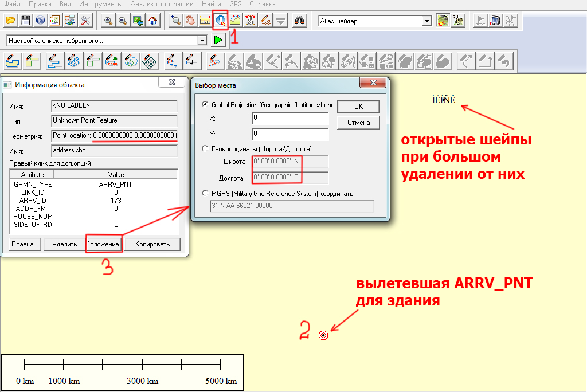587x392 pixels.
Task: Open the binoculars search tool
Action: point(299,21)
